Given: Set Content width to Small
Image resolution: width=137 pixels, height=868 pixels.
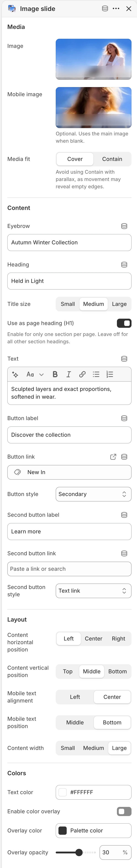Looking at the screenshot, I should pos(68,748).
